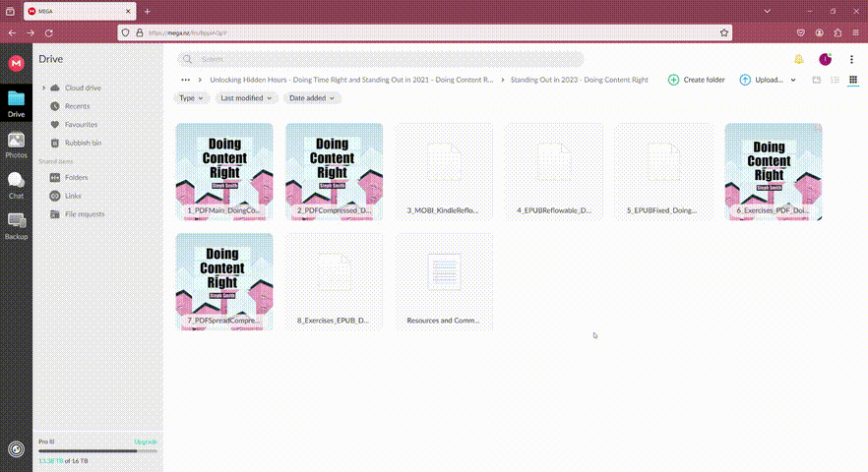This screenshot has width=868, height=472.
Task: Click the site security padlock icon
Action: pos(140,32)
